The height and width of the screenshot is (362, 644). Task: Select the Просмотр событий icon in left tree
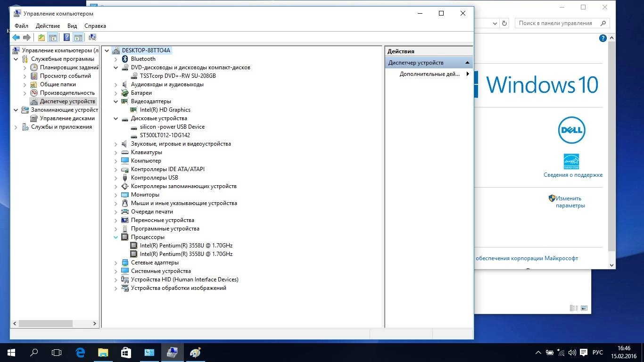pyautogui.click(x=34, y=76)
